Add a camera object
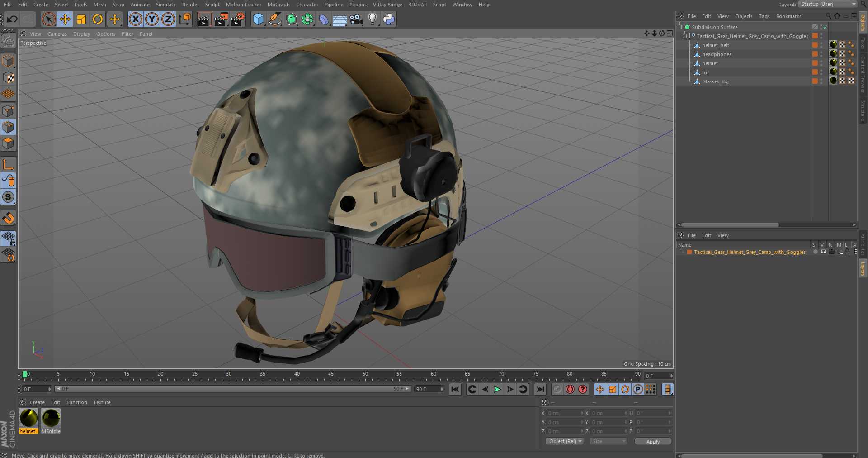868x458 pixels. 356,19
